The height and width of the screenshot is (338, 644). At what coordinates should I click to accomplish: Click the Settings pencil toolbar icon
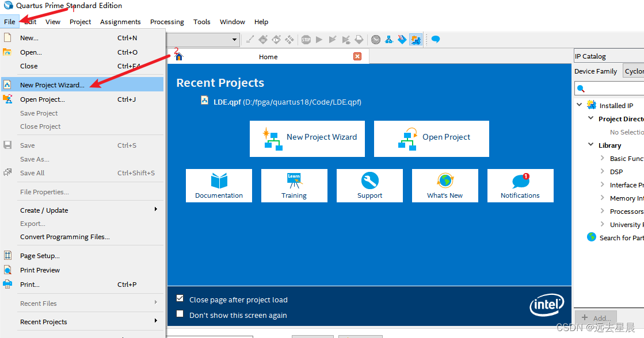click(250, 40)
